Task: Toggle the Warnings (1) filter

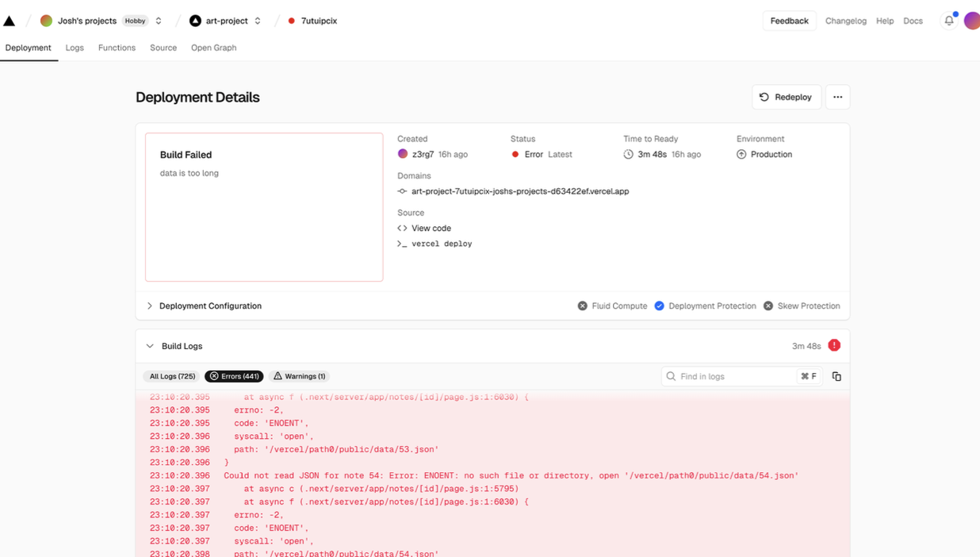Action: point(300,376)
